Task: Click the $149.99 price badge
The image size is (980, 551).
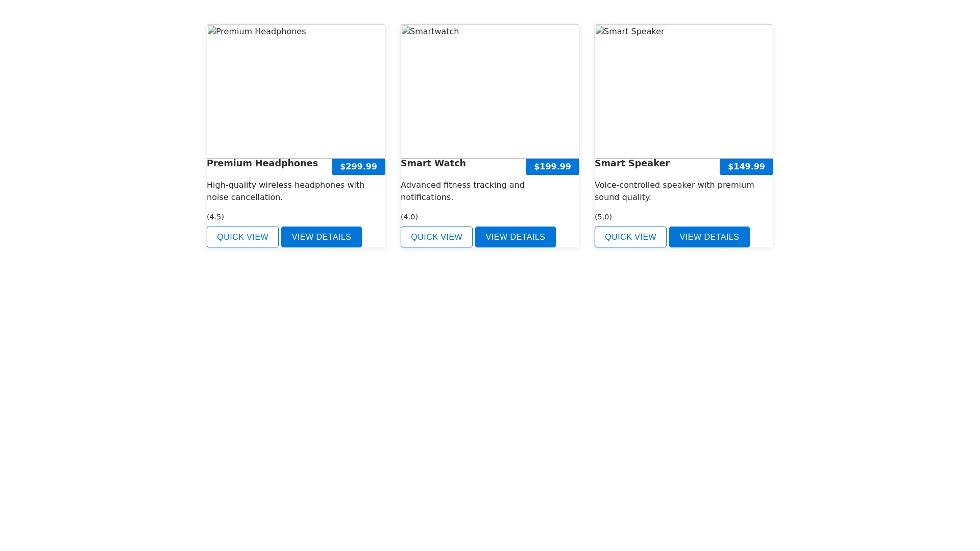Action: point(746,167)
